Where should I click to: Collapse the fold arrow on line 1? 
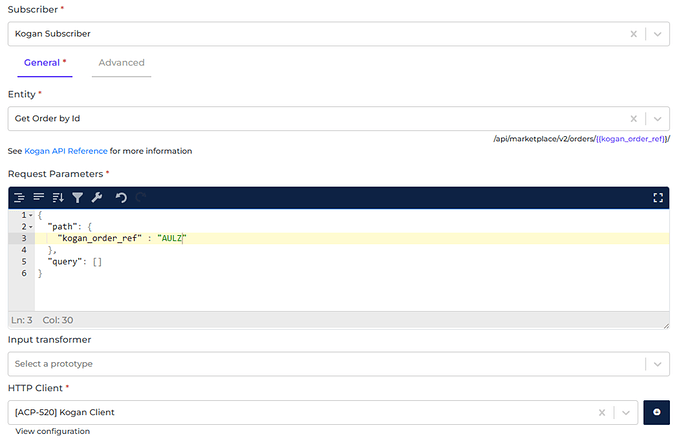31,216
